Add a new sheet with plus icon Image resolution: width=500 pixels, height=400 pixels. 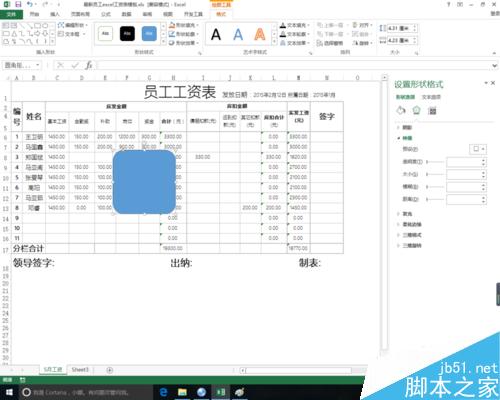point(109,370)
